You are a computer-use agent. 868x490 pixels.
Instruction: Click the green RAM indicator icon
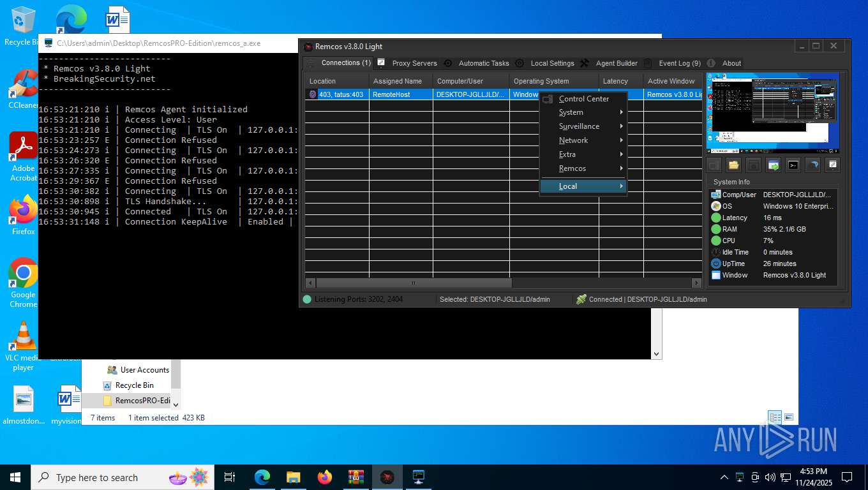point(716,229)
